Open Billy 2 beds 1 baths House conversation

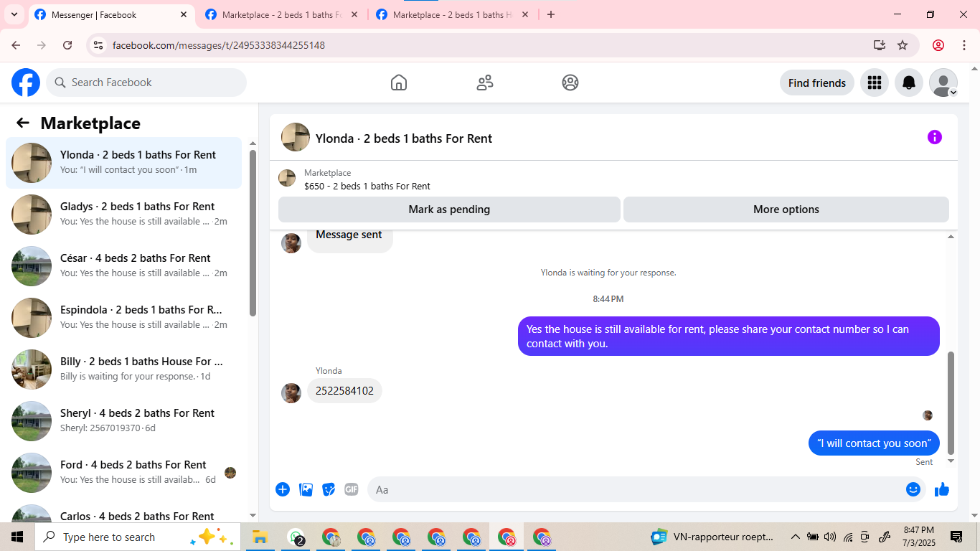(x=124, y=369)
